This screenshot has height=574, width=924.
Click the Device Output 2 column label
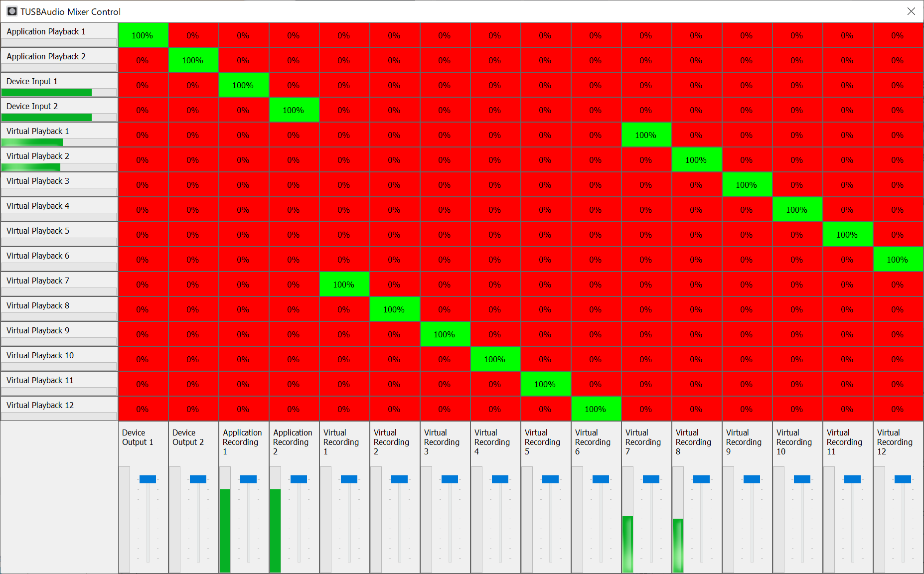coord(188,437)
